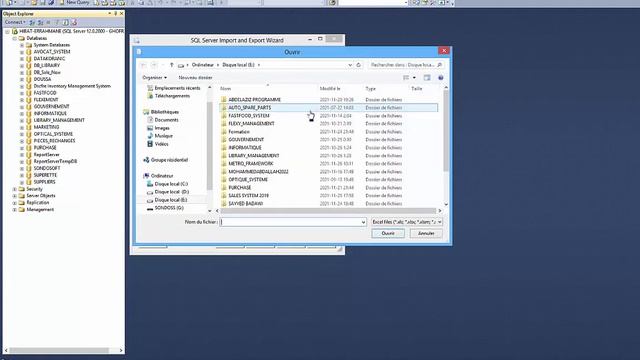Screen dimensions: 640x360
Task: Expand the FASTFOOD database node
Action: coord(22,93)
